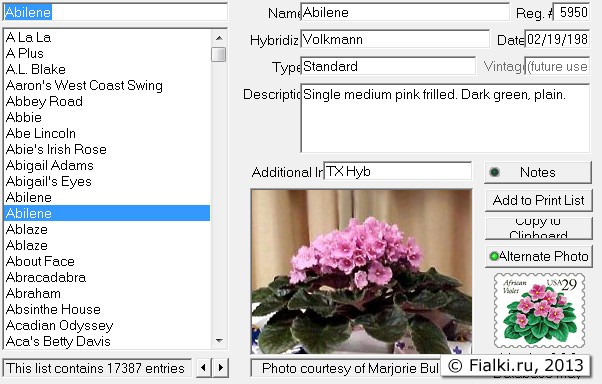Click Add to Print List
The image size is (602, 384).
click(x=538, y=200)
